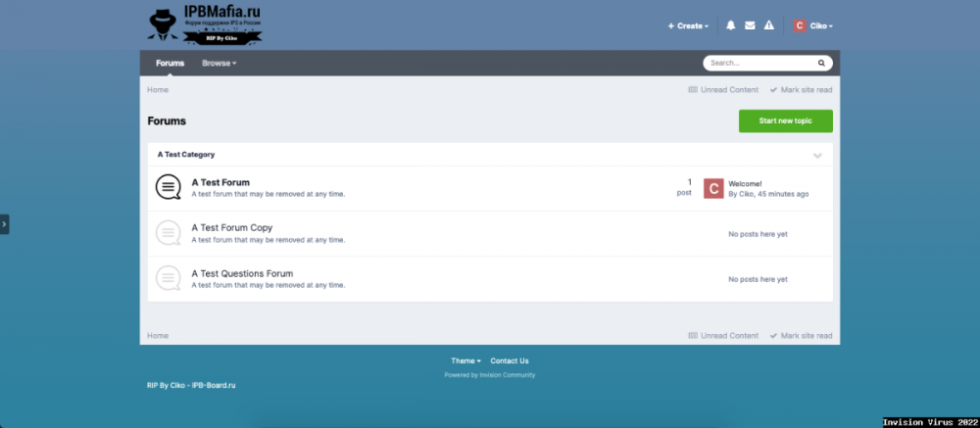Click the reports warning triangle icon
Image resolution: width=980 pixels, height=428 pixels.
(x=769, y=25)
